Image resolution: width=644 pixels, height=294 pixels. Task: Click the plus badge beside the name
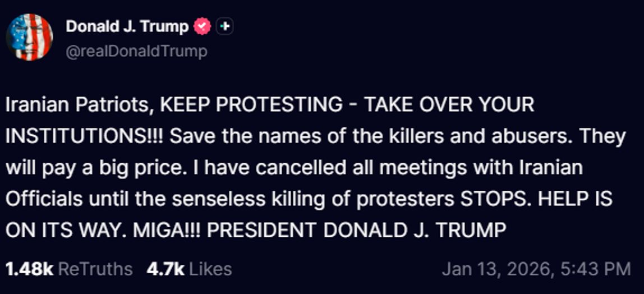point(224,26)
